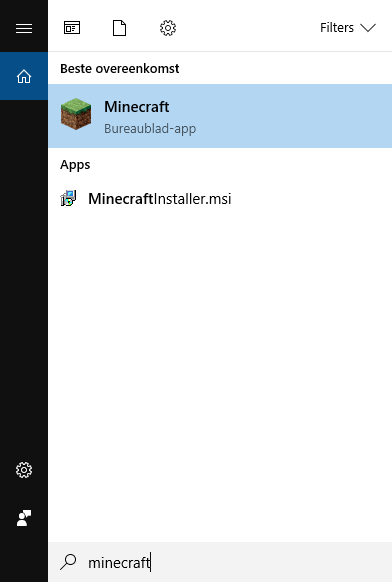The height and width of the screenshot is (582, 392).
Task: Click the MinecraftInstaller.msi installer icon
Action: 68,198
